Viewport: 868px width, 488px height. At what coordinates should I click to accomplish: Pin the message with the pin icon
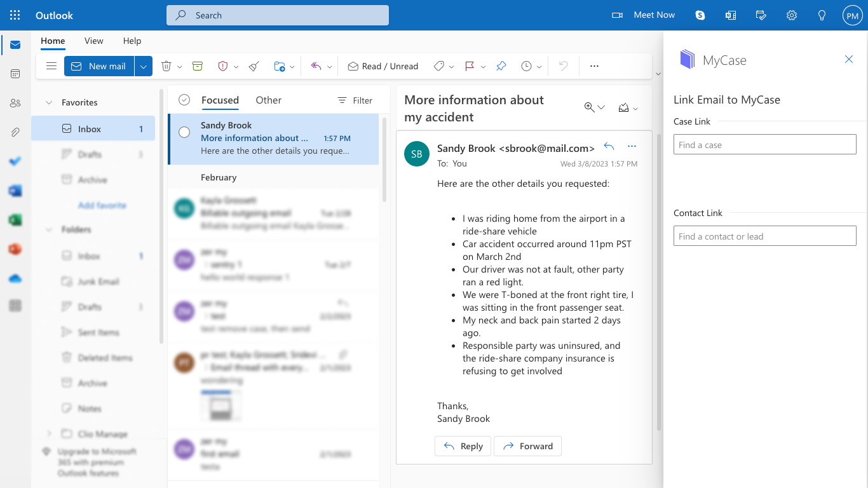[x=501, y=66]
